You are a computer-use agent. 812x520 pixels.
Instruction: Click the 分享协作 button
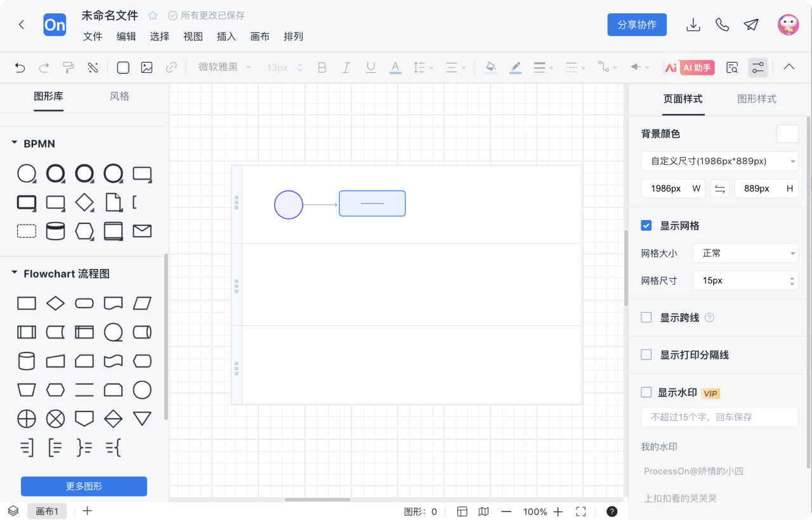[637, 25]
